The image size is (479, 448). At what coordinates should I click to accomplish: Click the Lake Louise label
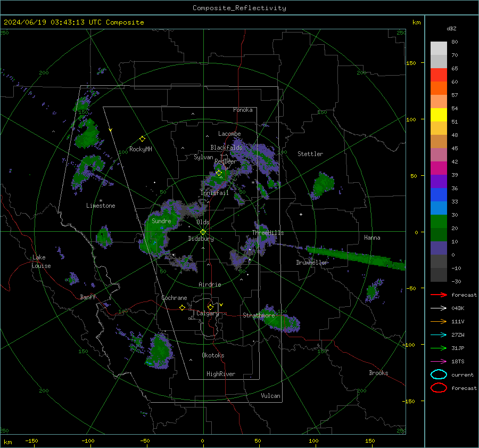(41, 262)
